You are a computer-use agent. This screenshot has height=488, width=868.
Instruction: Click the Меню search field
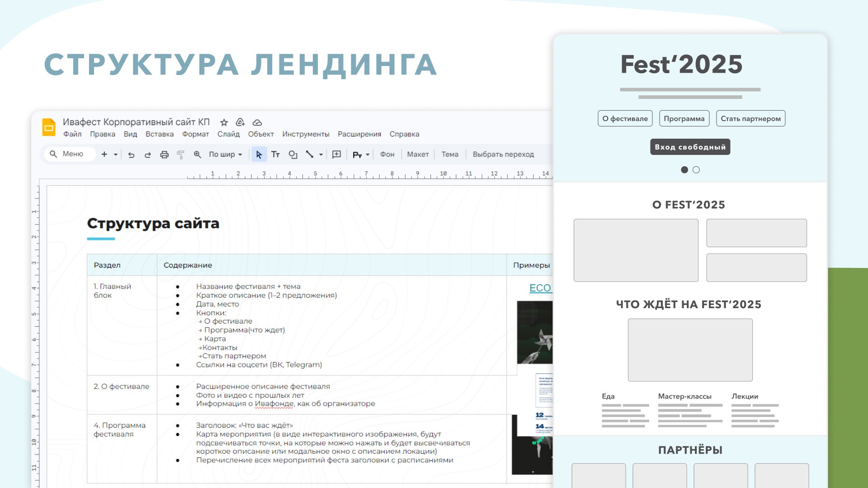coord(72,154)
